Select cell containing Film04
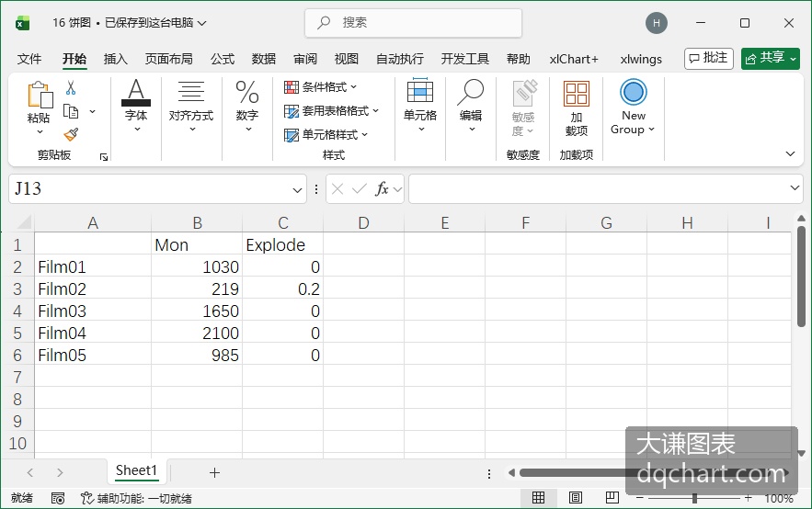Image resolution: width=812 pixels, height=509 pixels. pos(93,333)
